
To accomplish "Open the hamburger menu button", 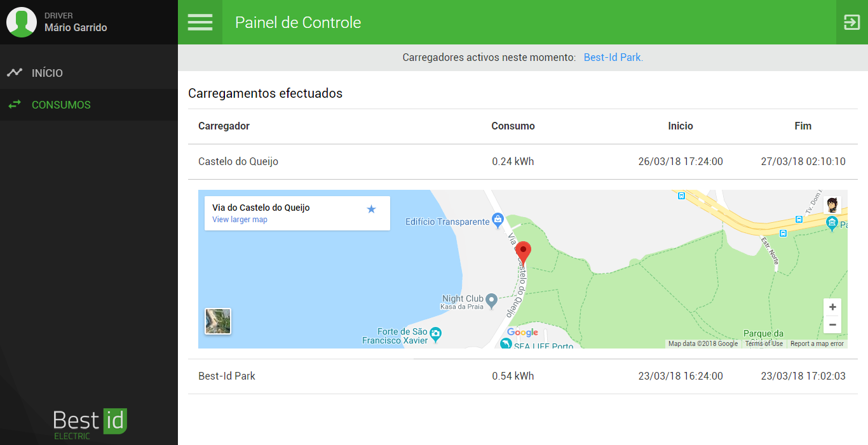I will 200,22.
